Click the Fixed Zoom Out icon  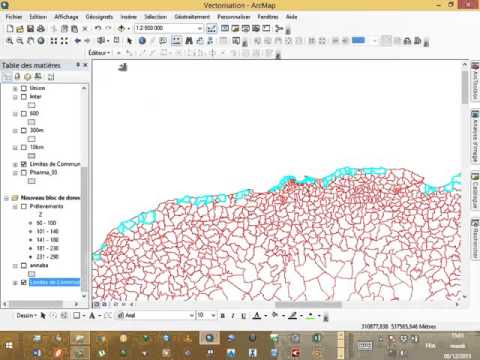click(64, 41)
